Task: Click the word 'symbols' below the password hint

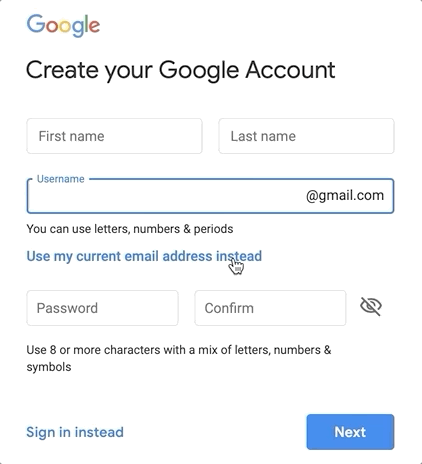Action: click(49, 367)
